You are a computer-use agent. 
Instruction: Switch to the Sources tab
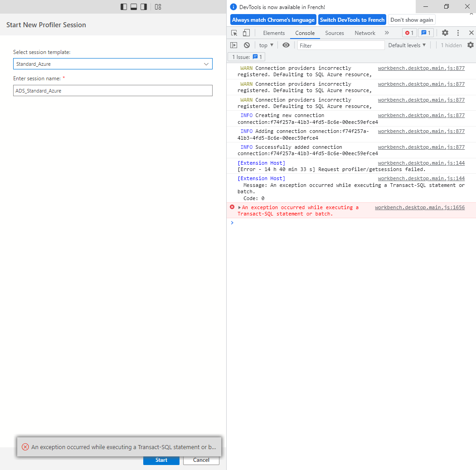click(334, 33)
